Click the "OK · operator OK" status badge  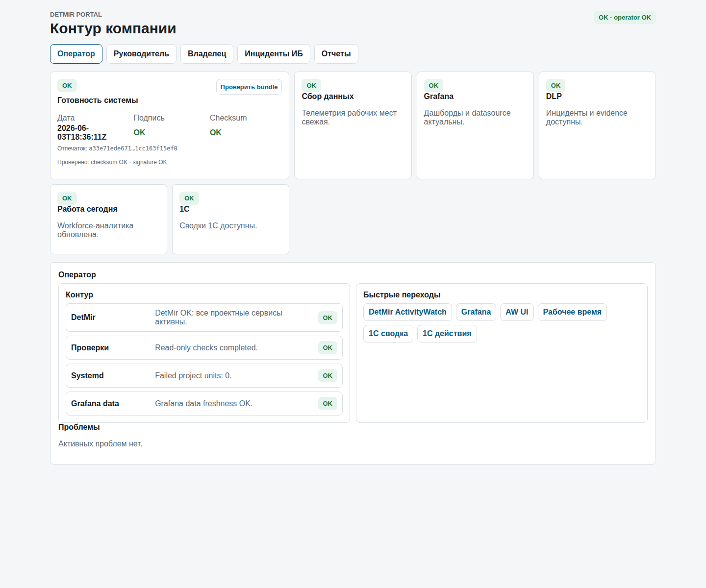[625, 18]
